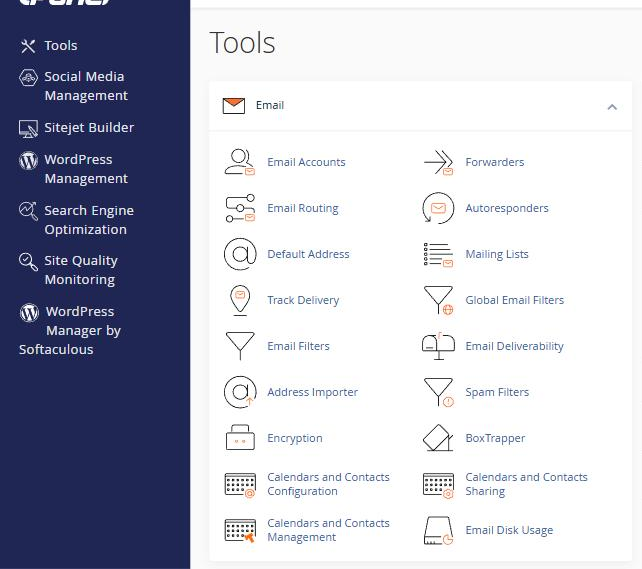
Task: Open the Email Accounts link
Action: pos(306,162)
